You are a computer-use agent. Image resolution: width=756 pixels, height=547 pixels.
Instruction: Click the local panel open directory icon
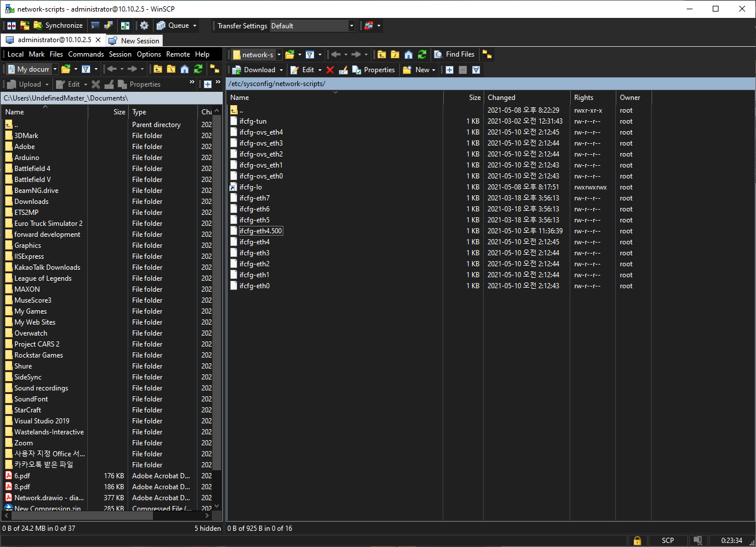(66, 69)
